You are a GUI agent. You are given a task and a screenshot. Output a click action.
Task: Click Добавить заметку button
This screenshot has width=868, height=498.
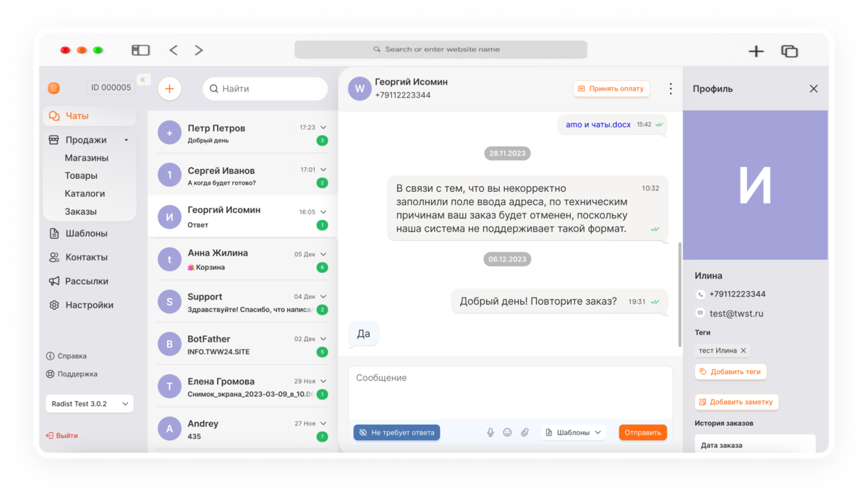coord(736,402)
